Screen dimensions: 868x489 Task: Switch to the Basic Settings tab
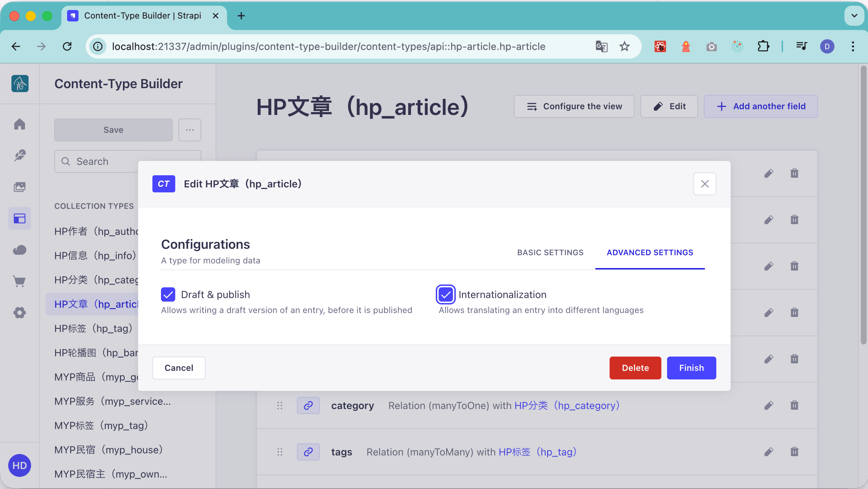(550, 252)
